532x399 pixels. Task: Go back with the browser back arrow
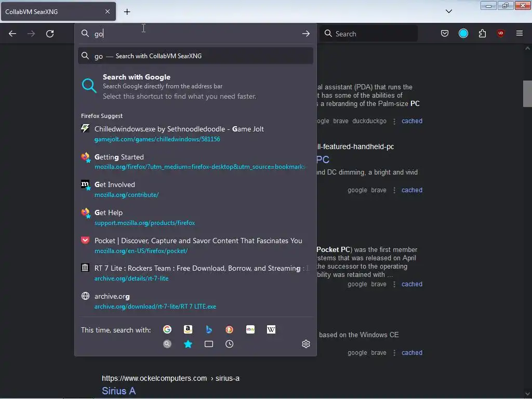click(12, 34)
